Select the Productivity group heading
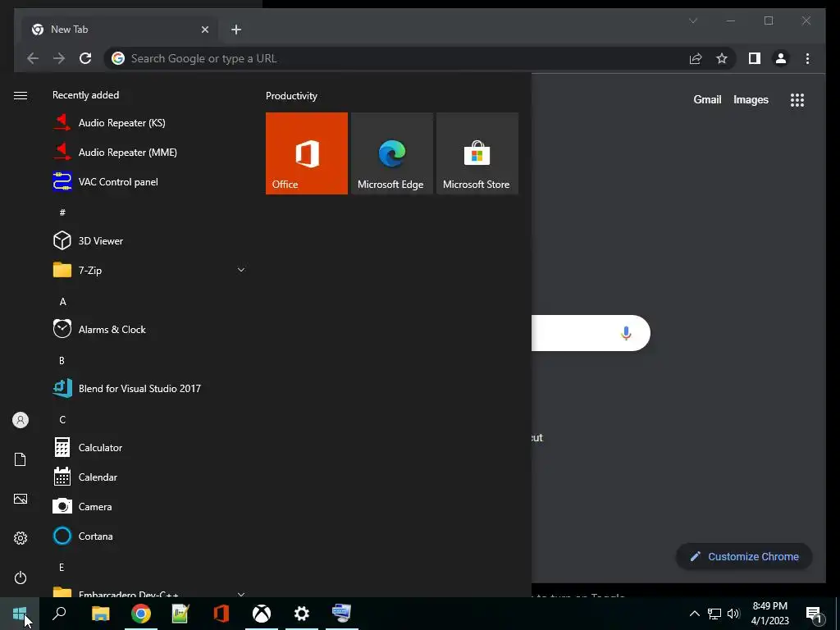Image resolution: width=840 pixels, height=630 pixels. (291, 96)
